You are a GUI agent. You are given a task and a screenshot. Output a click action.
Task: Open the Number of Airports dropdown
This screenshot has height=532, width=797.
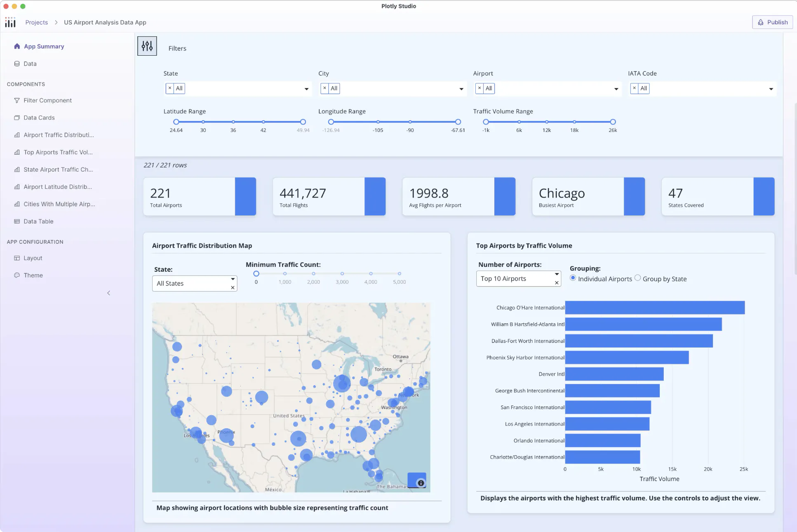[557, 274]
